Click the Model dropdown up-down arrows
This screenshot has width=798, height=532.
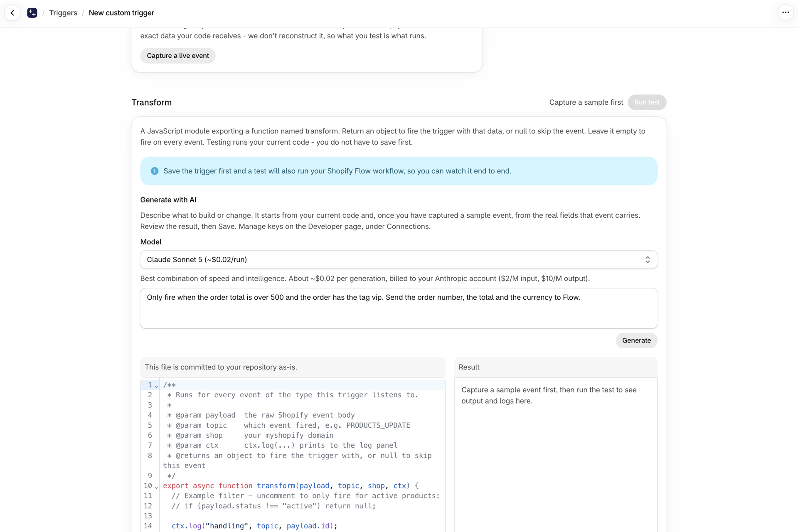coord(648,260)
